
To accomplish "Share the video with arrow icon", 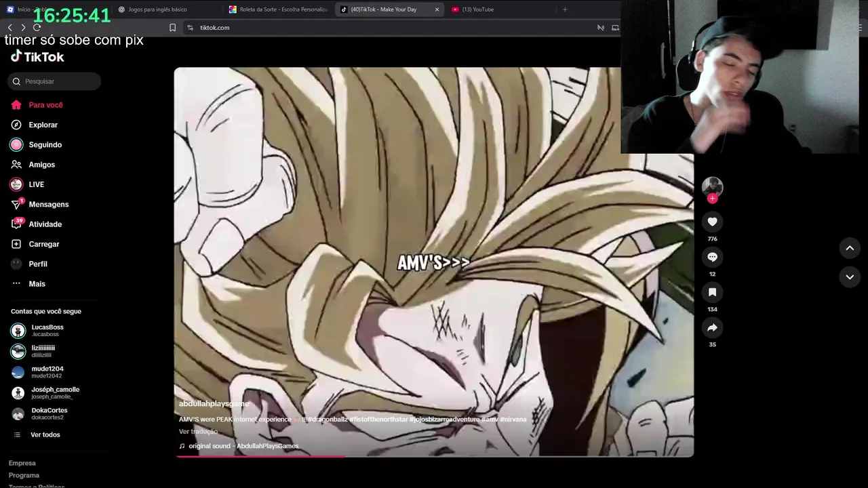I will tap(712, 327).
